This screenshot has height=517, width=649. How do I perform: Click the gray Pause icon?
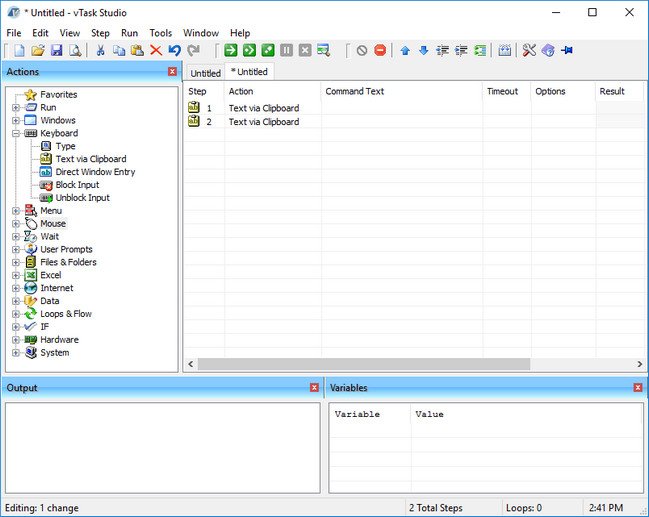coord(286,50)
